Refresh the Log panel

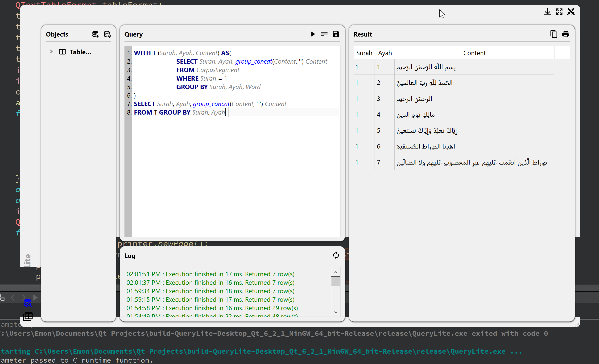click(336, 255)
